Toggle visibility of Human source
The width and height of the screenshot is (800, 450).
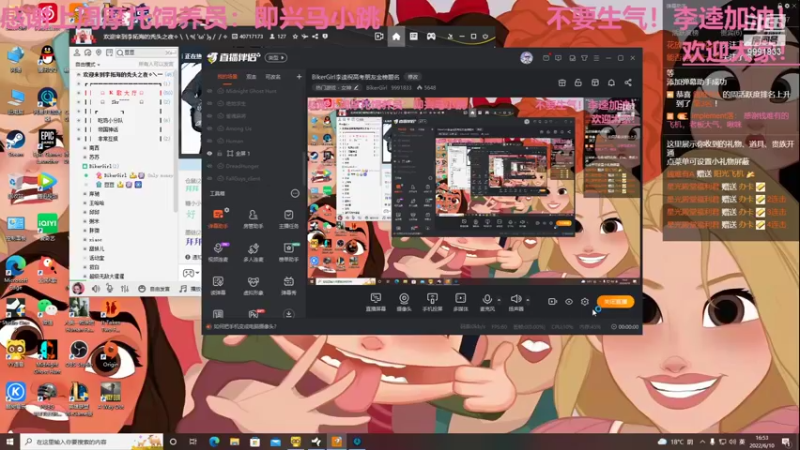point(209,141)
